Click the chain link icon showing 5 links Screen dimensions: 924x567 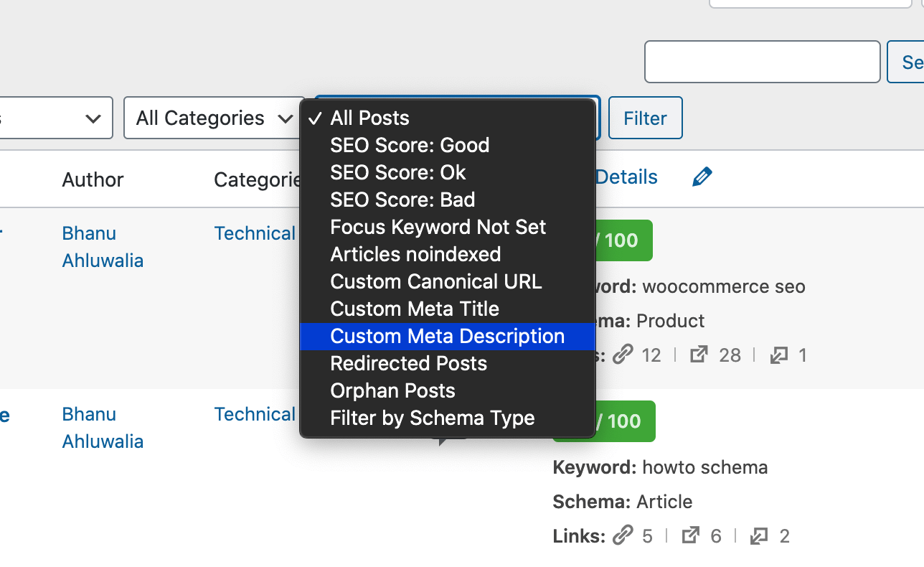(623, 535)
